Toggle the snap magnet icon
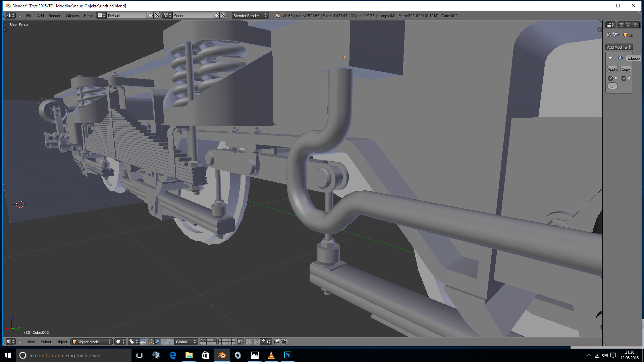The height and width of the screenshot is (362, 644). point(257,342)
